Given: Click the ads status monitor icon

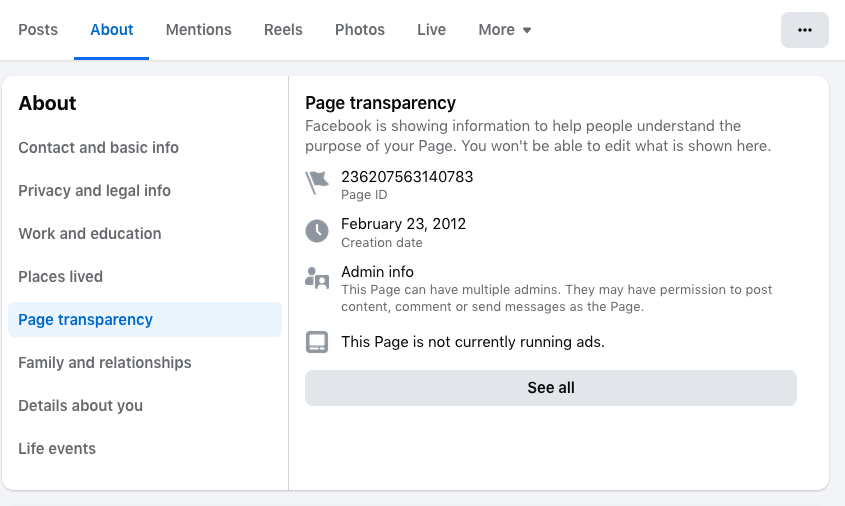Looking at the screenshot, I should 317,342.
